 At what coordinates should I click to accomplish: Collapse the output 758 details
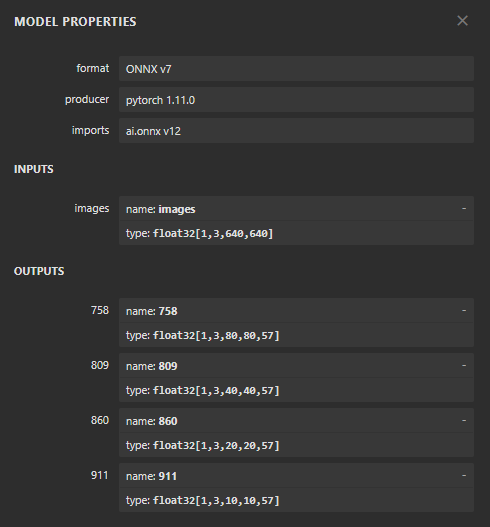point(464,311)
